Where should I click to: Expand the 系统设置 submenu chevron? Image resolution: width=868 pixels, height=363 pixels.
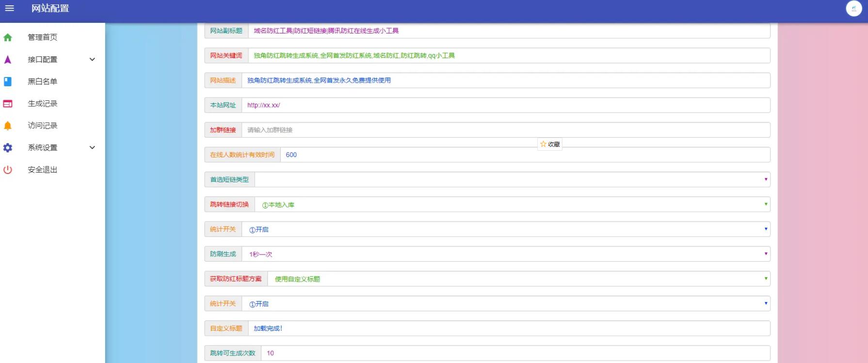coord(92,148)
